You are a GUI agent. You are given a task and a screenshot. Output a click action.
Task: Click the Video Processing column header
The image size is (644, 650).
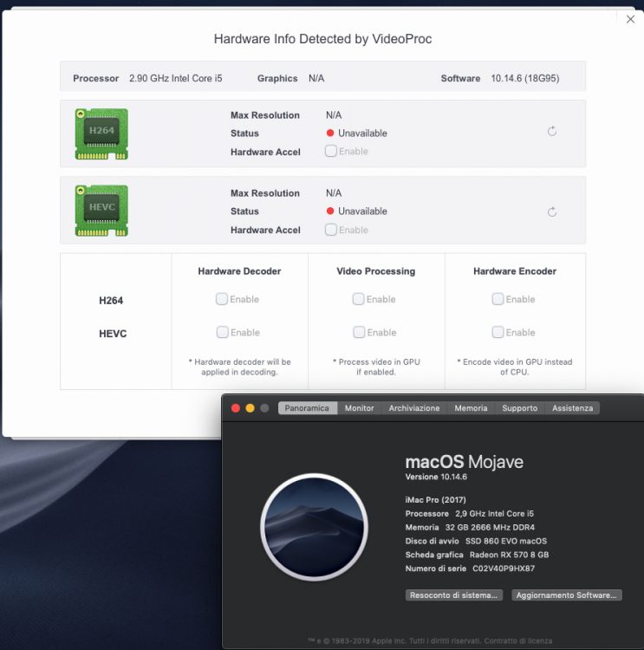(x=375, y=271)
